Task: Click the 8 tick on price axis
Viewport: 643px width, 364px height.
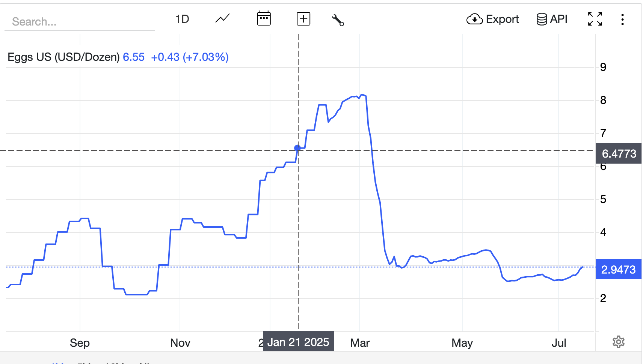Action: (603, 100)
